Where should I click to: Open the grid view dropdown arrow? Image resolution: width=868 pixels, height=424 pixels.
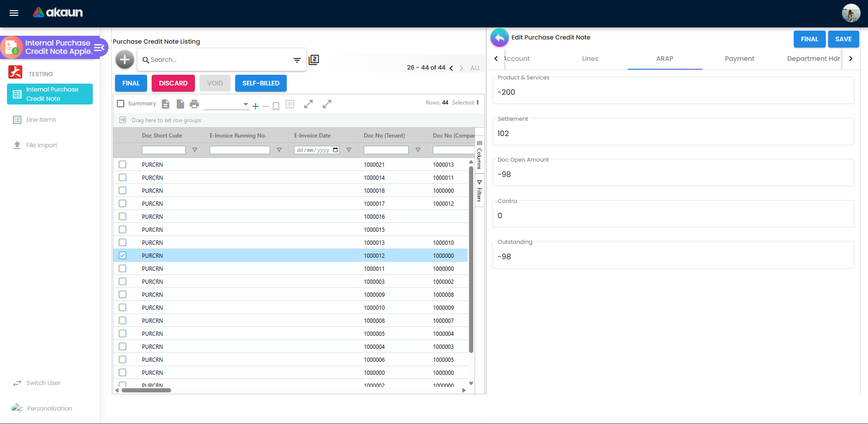(246, 104)
